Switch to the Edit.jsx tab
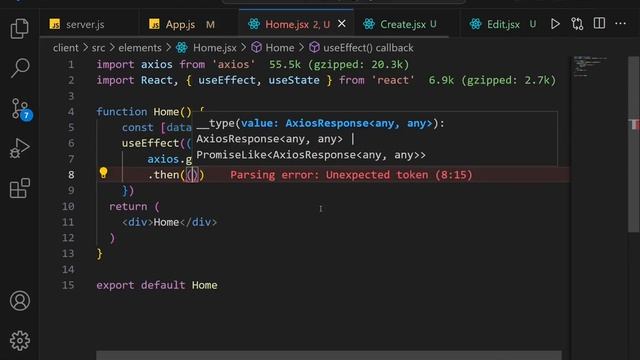 (502, 24)
